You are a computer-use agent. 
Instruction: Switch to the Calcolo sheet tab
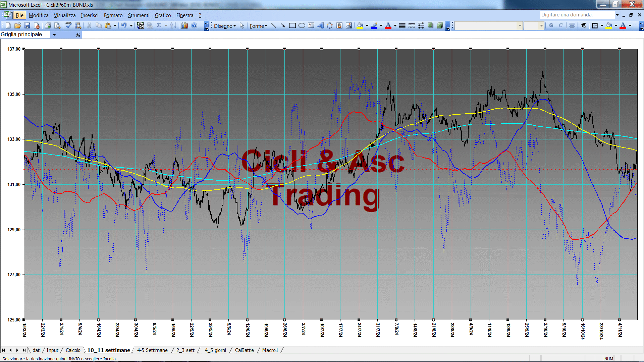coord(73,350)
